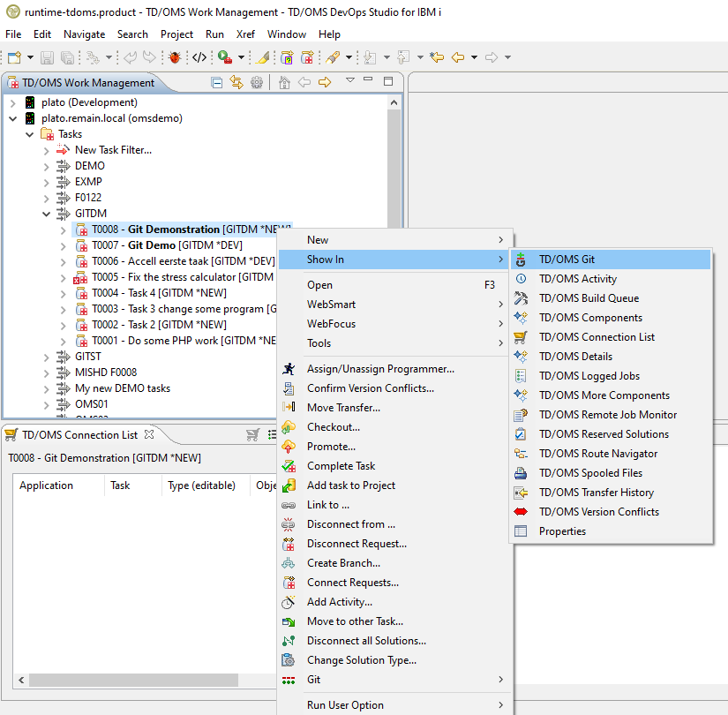Image resolution: width=728 pixels, height=715 pixels.
Task: Expand the T0007 Git Demo task
Action: [64, 245]
